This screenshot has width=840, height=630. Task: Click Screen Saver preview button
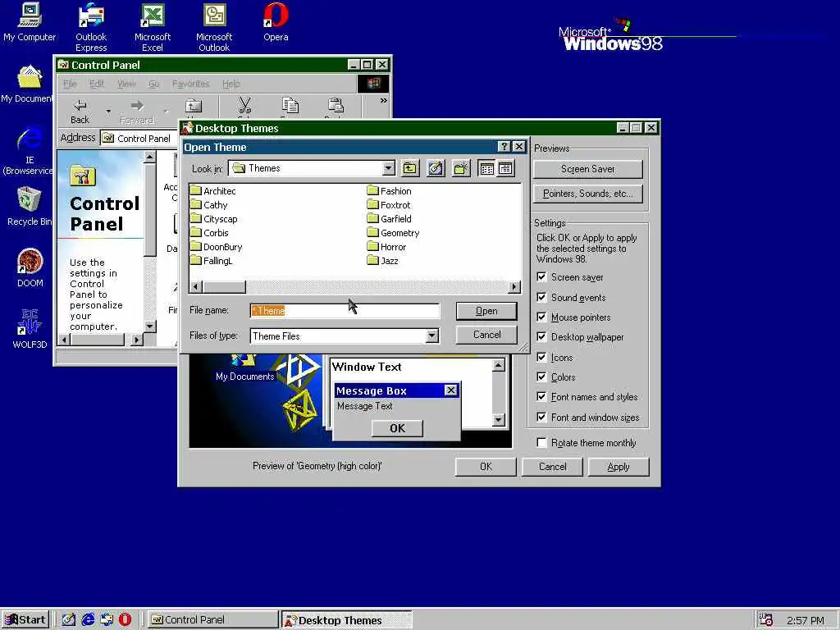(587, 169)
